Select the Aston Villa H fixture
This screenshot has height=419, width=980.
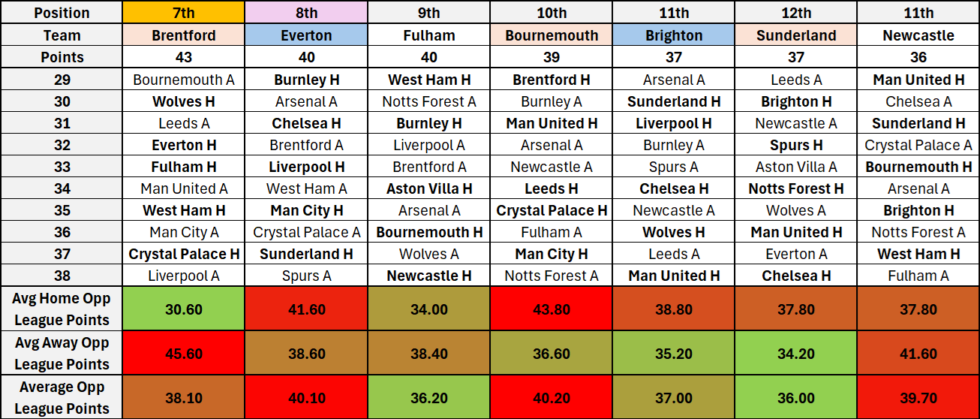coord(429,188)
